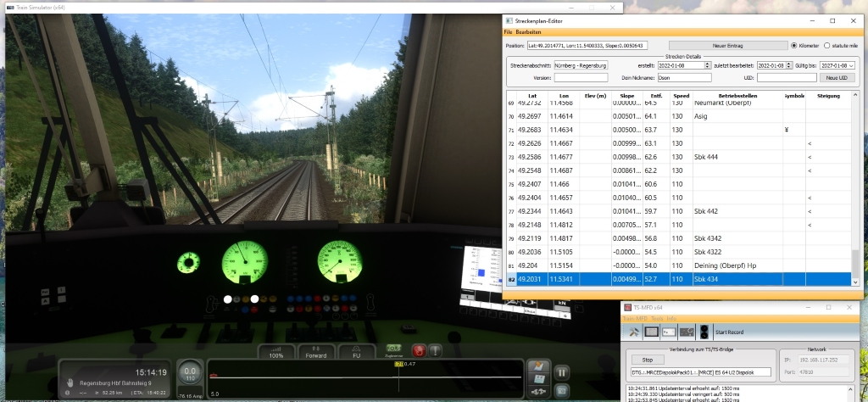This screenshot has width=868, height=402.
Task: Open the Gültig bis date dropdown
Action: 851,65
